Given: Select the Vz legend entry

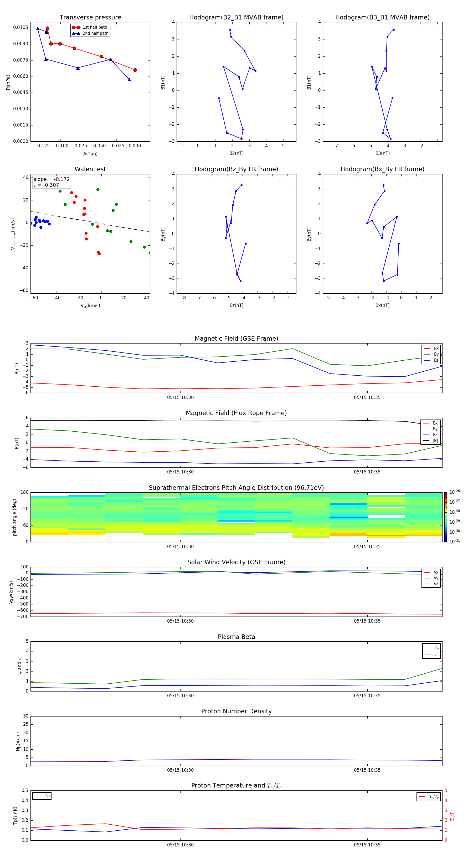Looking at the screenshot, I should click(x=431, y=584).
